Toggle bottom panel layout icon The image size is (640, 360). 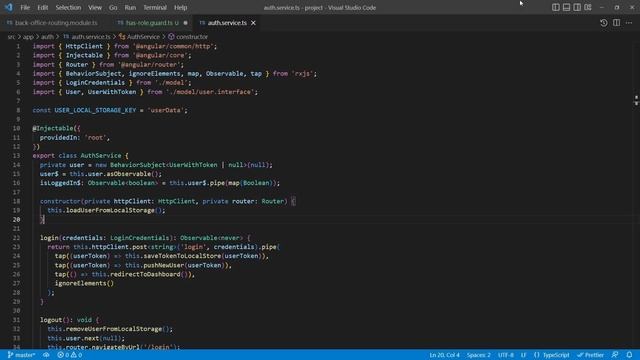(566, 7)
